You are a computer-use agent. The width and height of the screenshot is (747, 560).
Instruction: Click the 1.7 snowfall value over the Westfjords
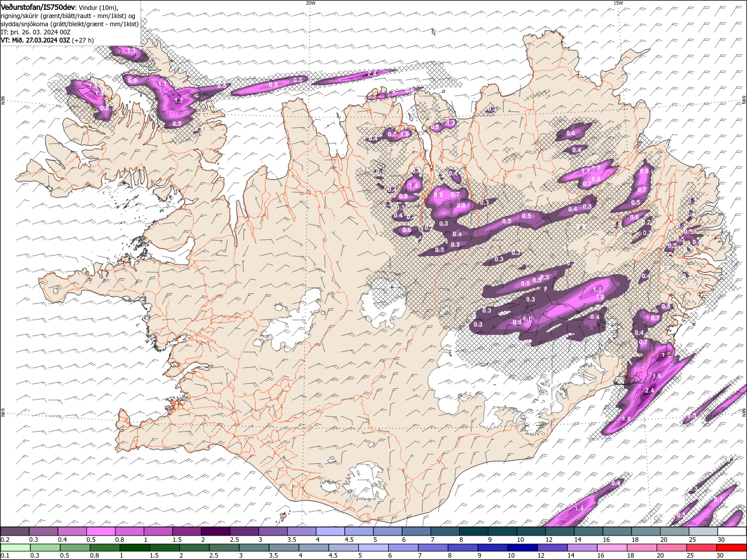point(179,100)
